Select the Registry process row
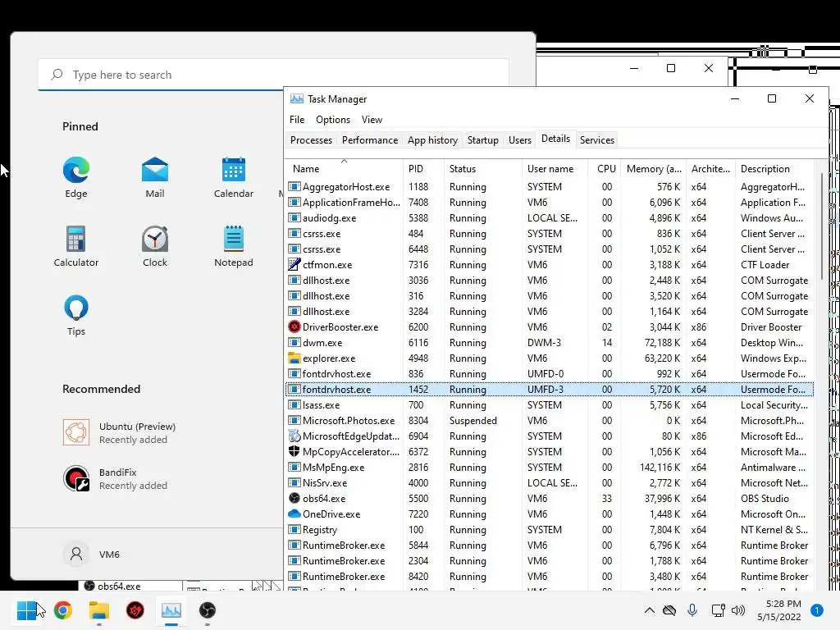The height and width of the screenshot is (630, 840). tap(550, 529)
